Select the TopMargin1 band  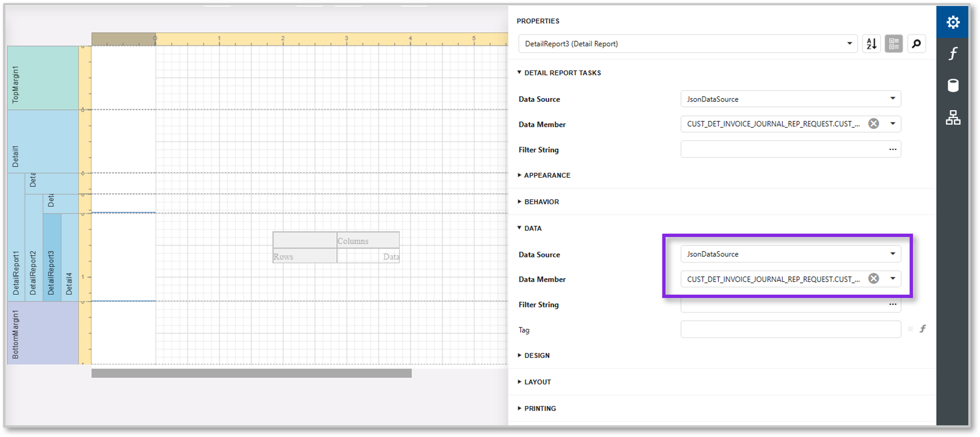click(x=43, y=78)
